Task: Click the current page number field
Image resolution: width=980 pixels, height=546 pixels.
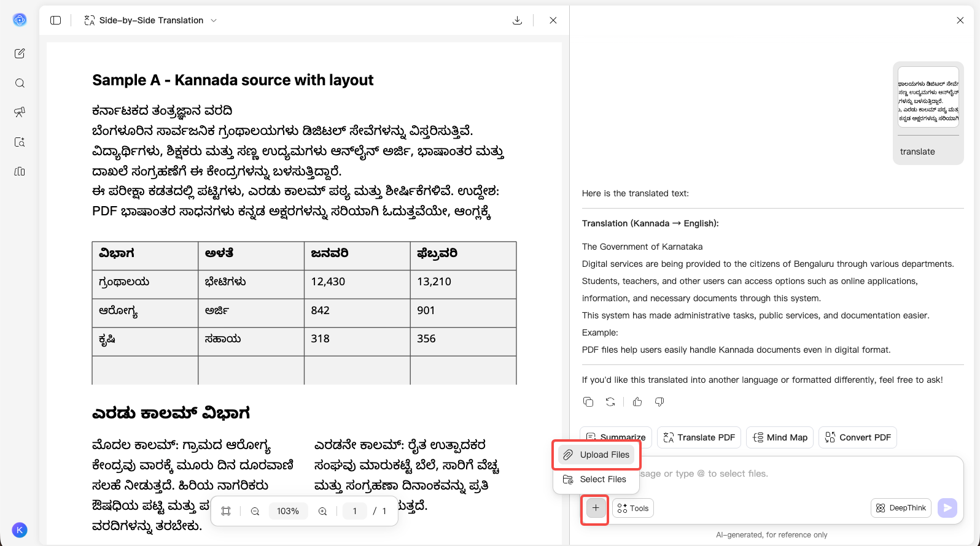Action: tap(354, 511)
